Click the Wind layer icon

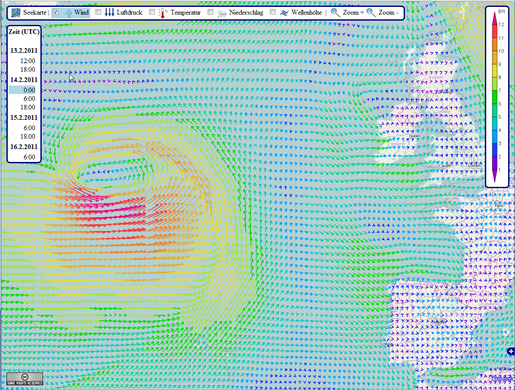click(68, 13)
